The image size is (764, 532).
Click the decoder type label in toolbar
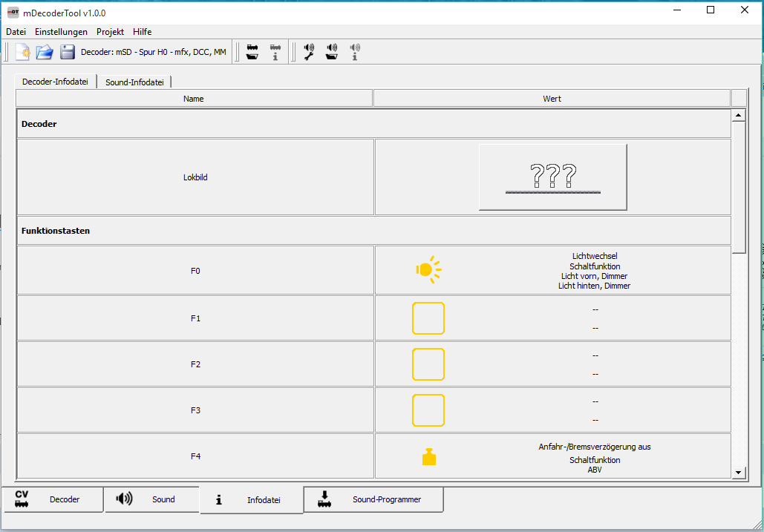(x=154, y=52)
